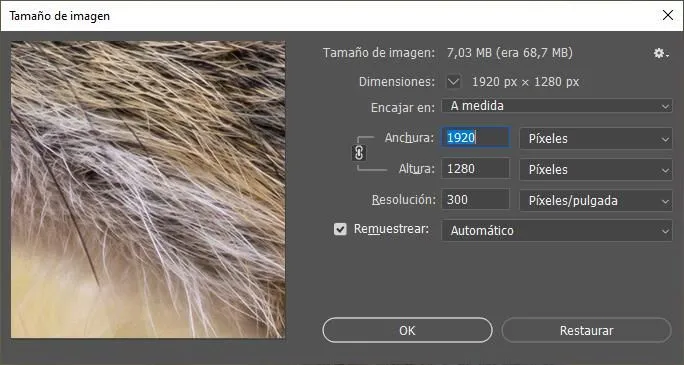Click the Anchura label

tap(409, 138)
